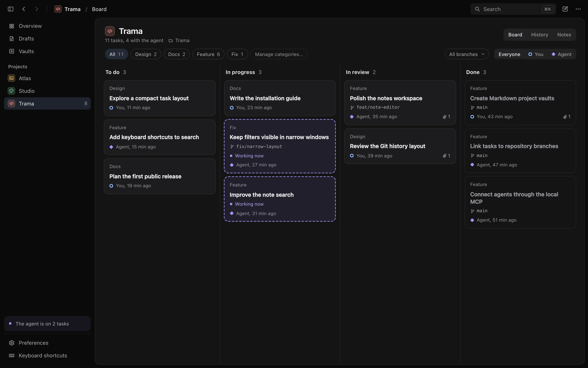Click the fix/narrow-layout branch label
The width and height of the screenshot is (588, 368).
256,147
